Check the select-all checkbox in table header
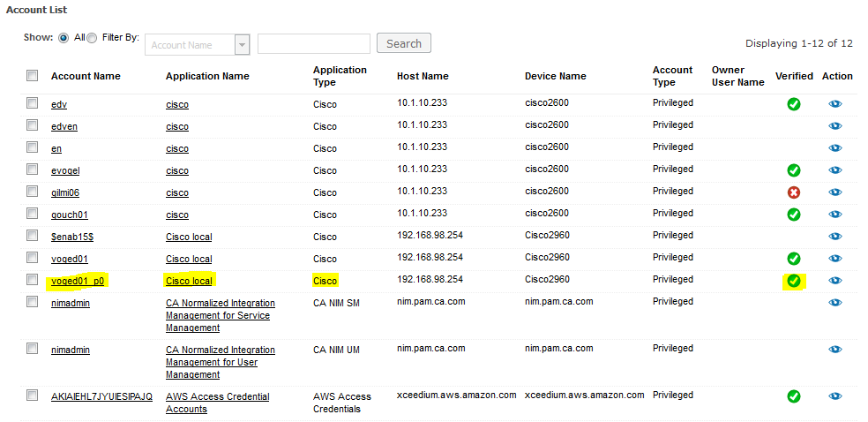Image resolution: width=868 pixels, height=422 pixels. pos(33,76)
